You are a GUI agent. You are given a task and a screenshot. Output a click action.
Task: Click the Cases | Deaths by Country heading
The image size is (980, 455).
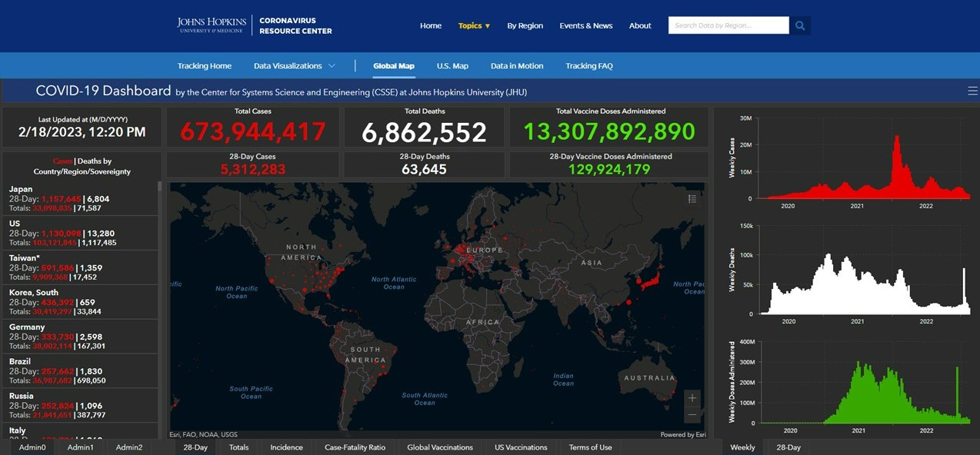(82, 166)
